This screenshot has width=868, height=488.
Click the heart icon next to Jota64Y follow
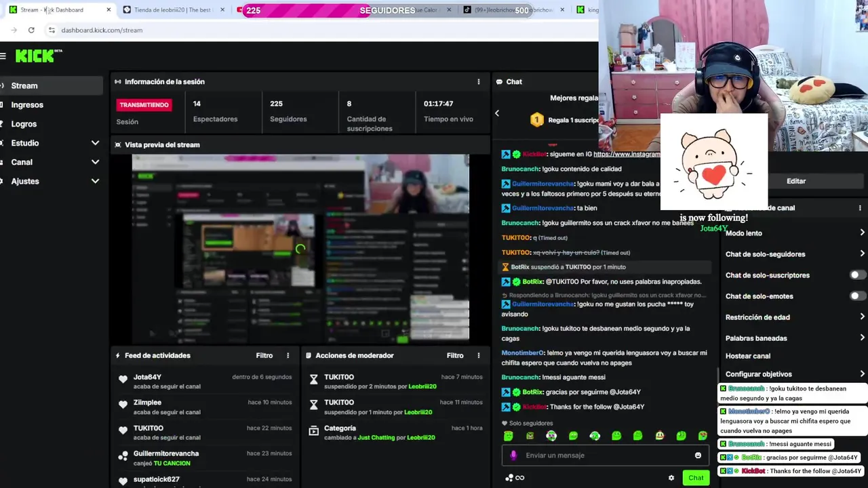tap(123, 380)
